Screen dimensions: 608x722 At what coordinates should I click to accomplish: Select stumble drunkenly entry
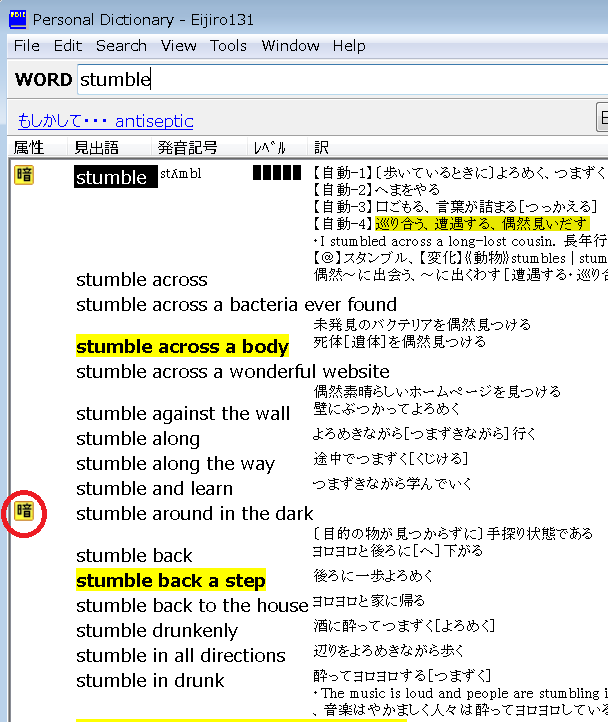tap(157, 630)
